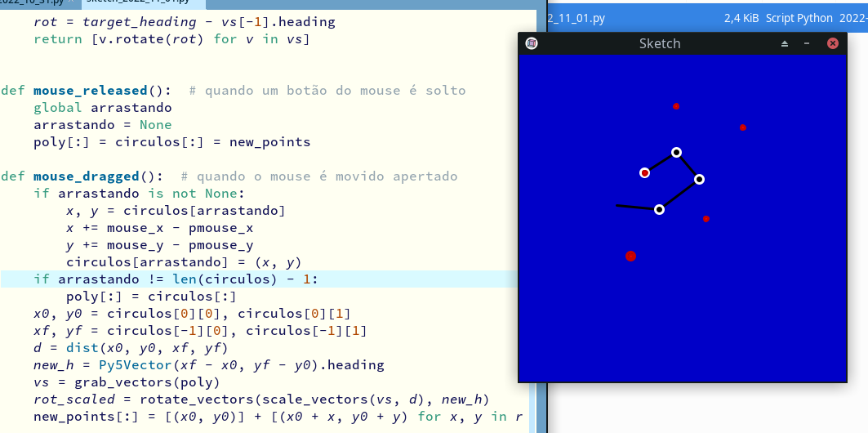This screenshot has width=868, height=433.
Task: Close the Sketch window
Action: pos(832,43)
